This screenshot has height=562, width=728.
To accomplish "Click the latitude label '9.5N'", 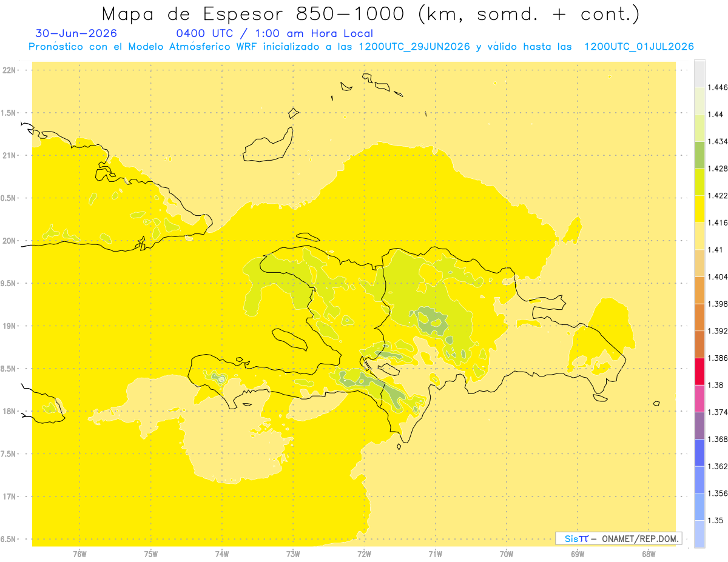I will 9,284.
